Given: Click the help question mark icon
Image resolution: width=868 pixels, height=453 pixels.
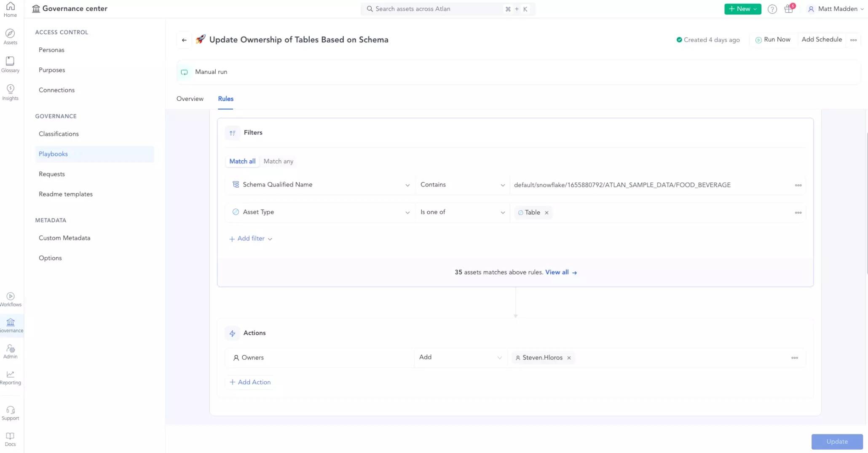Looking at the screenshot, I should pos(772,9).
